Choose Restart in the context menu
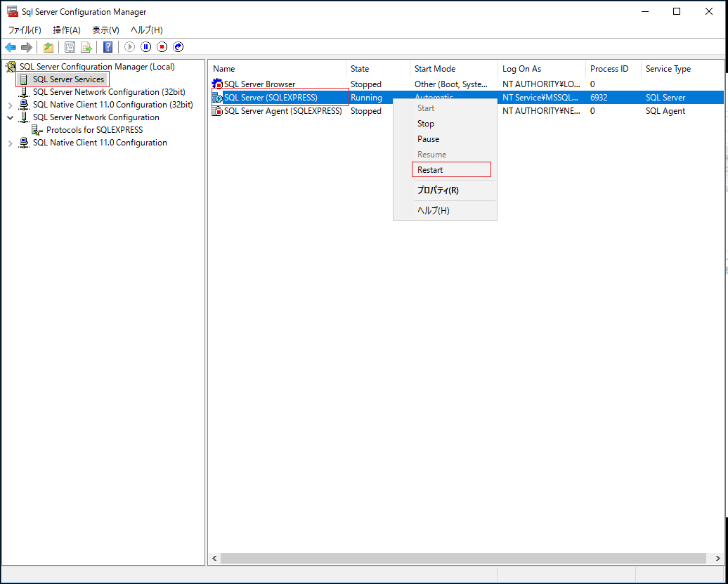This screenshot has height=584, width=728. 446,170
